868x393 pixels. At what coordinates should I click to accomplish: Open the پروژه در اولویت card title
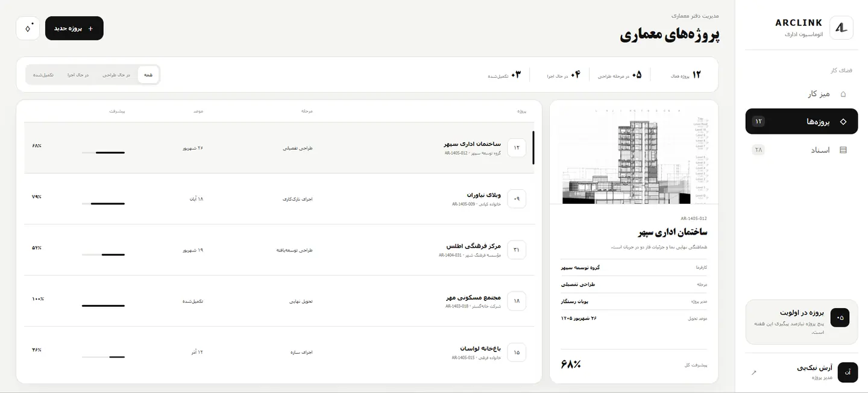point(802,313)
